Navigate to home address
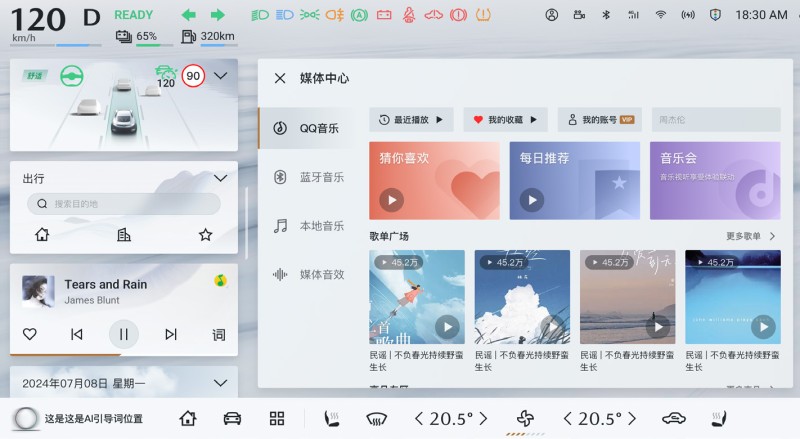 click(x=42, y=234)
